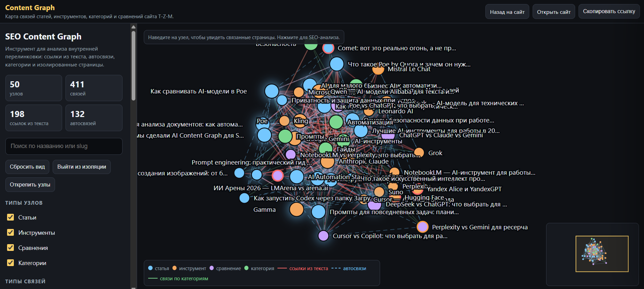Select the Comet article node in the graph

(x=328, y=48)
